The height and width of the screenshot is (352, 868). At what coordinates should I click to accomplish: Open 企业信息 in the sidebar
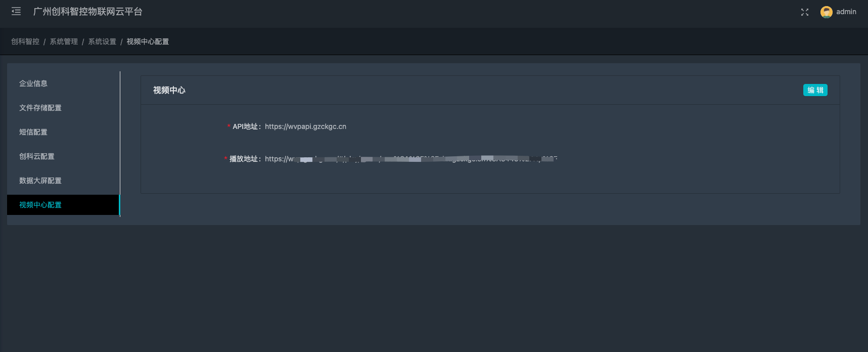(x=33, y=83)
